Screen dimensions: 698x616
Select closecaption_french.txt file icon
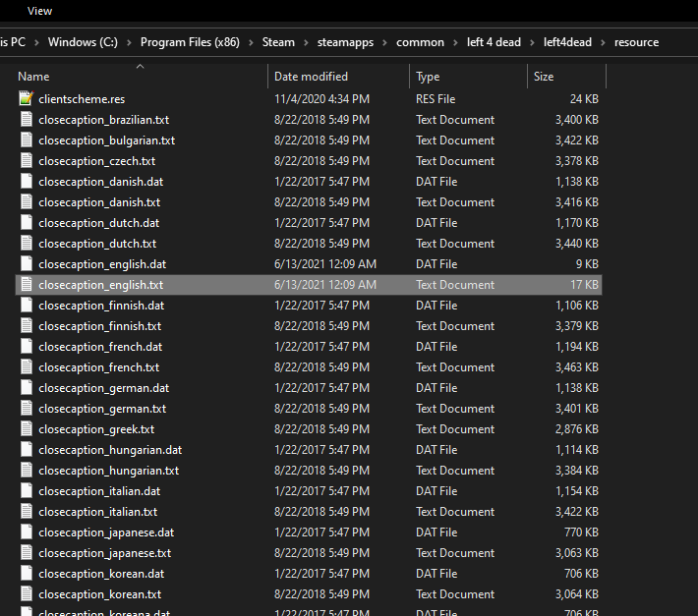tap(27, 366)
